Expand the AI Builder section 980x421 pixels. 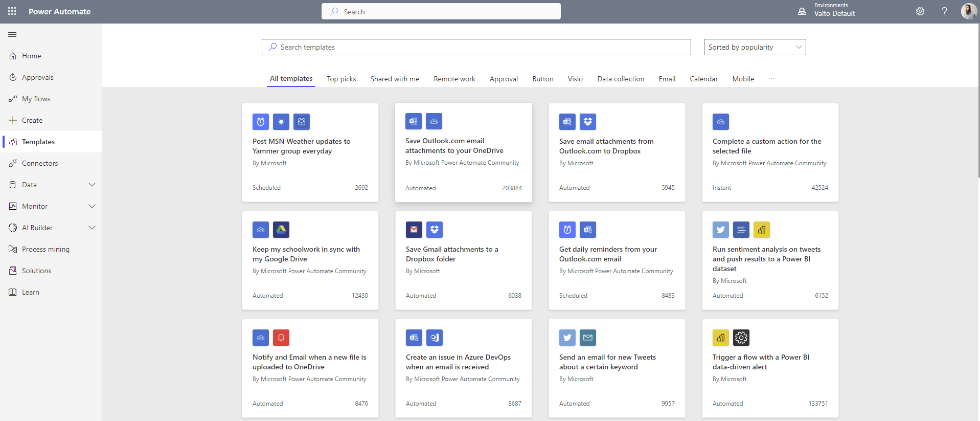click(x=92, y=228)
